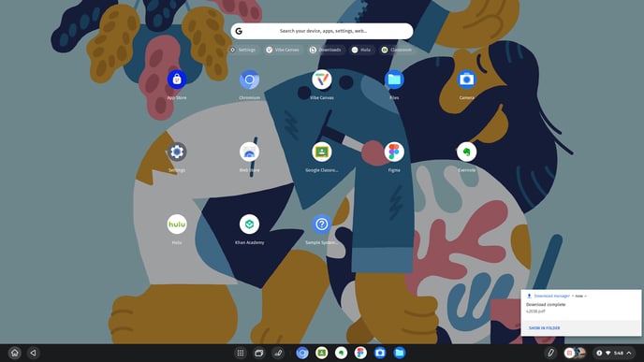Image resolution: width=644 pixels, height=362 pixels.
Task: Open Vibe Canvas from the app grid
Action: click(322, 80)
